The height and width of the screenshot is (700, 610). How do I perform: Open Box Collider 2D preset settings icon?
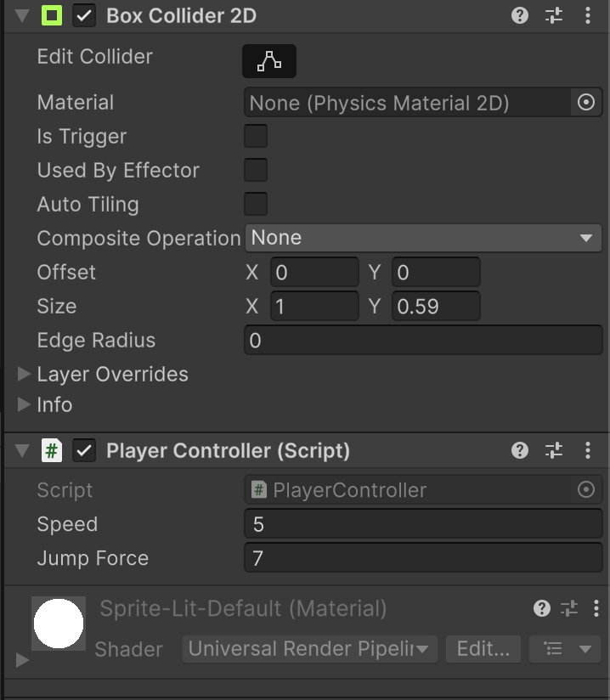tap(554, 15)
